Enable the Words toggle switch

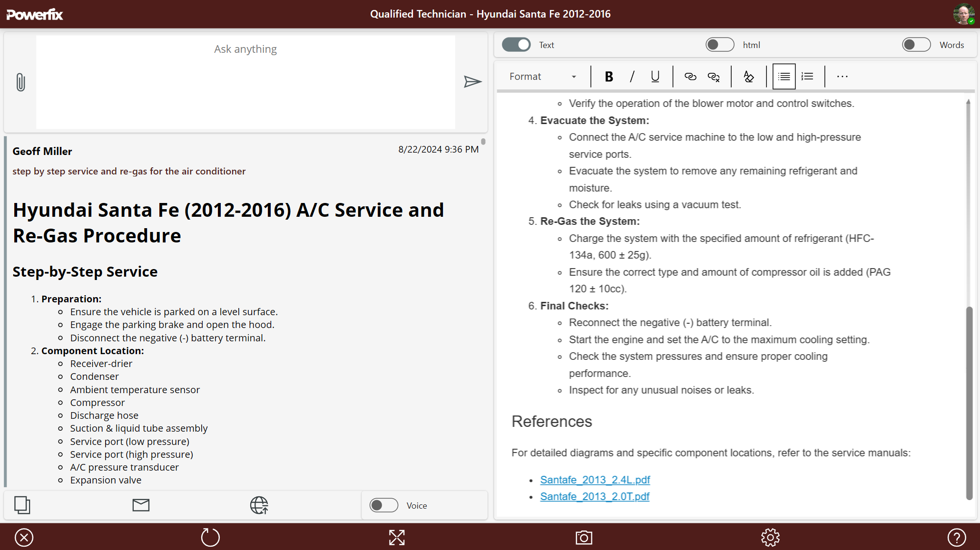point(916,45)
